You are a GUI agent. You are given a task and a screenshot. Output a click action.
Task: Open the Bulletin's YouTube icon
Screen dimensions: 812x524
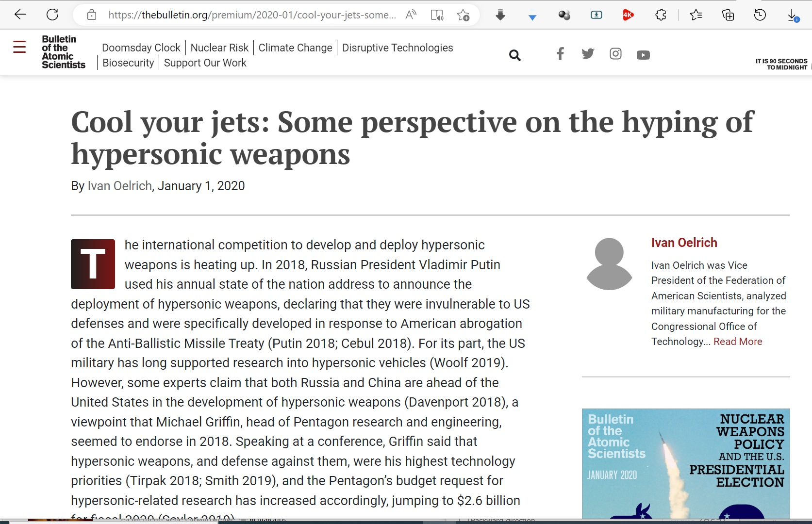point(643,55)
